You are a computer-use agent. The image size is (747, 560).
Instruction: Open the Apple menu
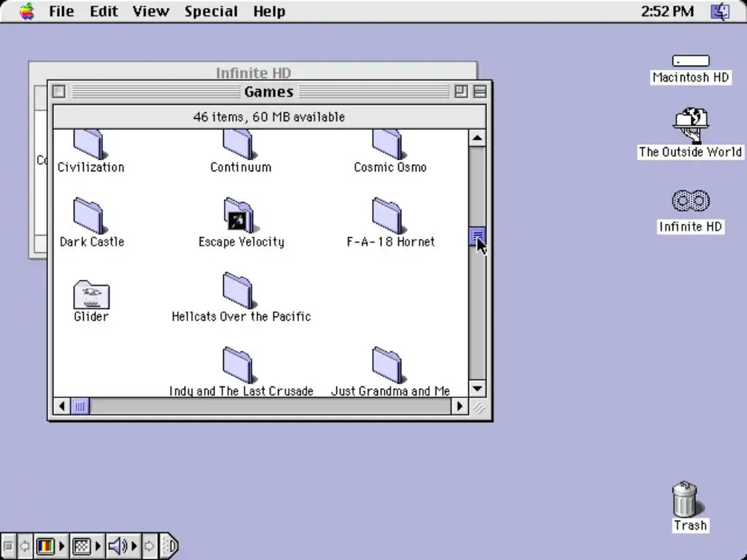(27, 11)
